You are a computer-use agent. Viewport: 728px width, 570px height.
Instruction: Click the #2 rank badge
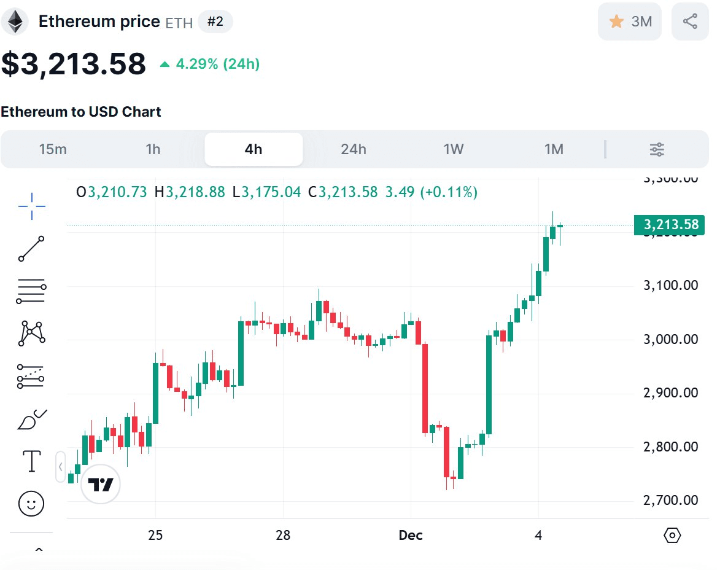(215, 22)
